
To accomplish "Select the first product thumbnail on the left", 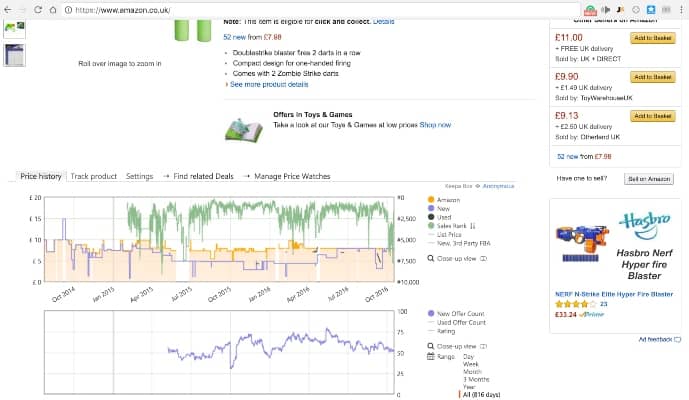I will (x=15, y=29).
